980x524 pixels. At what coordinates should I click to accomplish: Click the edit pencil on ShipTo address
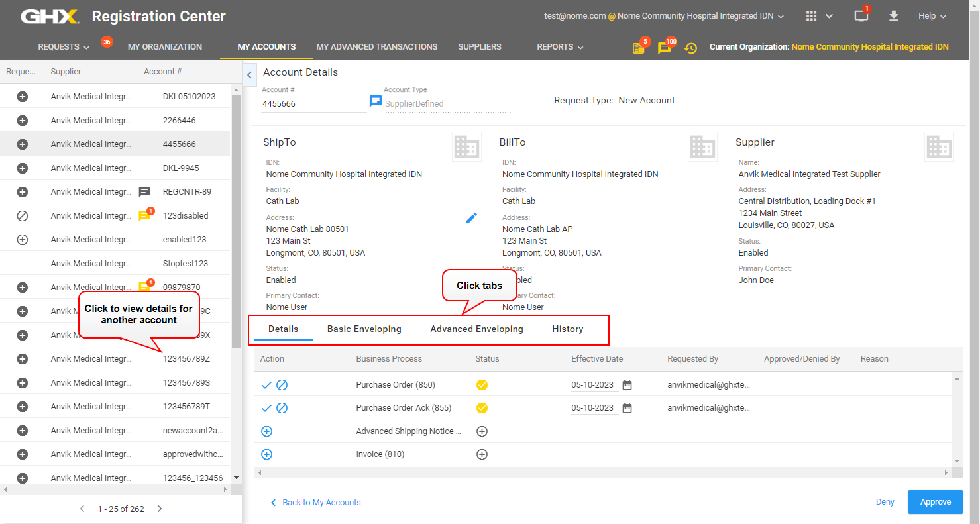471,218
